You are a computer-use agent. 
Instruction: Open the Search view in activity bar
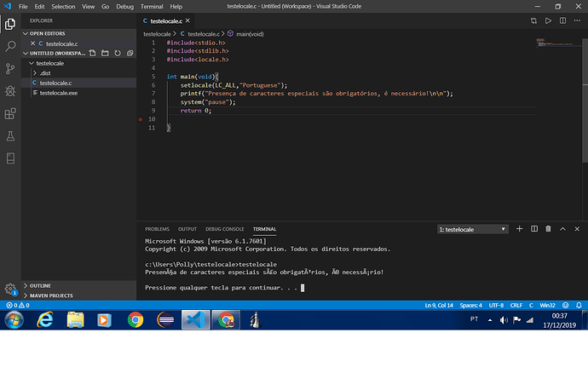(x=10, y=47)
